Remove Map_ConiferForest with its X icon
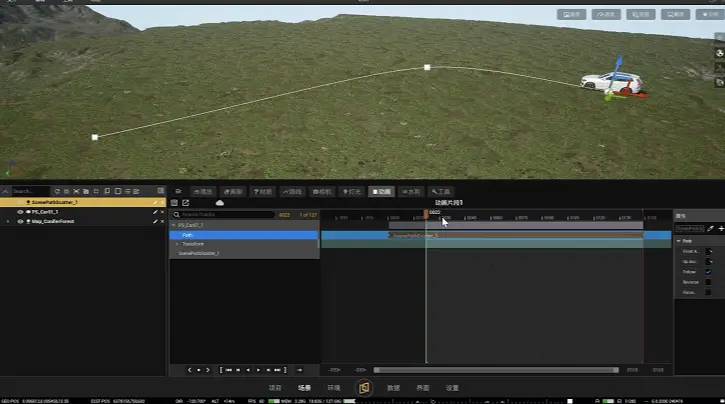 click(x=162, y=221)
